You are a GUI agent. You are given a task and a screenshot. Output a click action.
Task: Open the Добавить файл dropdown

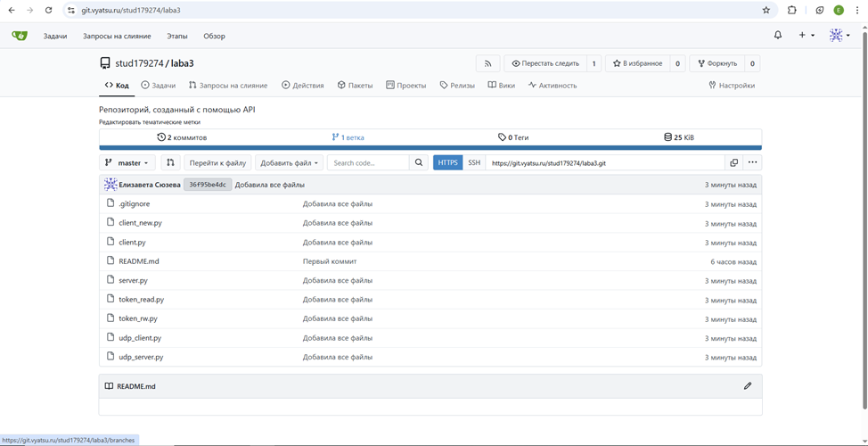[289, 162]
